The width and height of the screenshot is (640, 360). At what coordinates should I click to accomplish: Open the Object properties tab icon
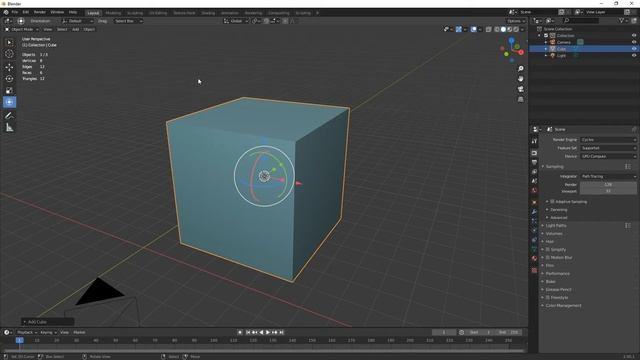pos(534,202)
